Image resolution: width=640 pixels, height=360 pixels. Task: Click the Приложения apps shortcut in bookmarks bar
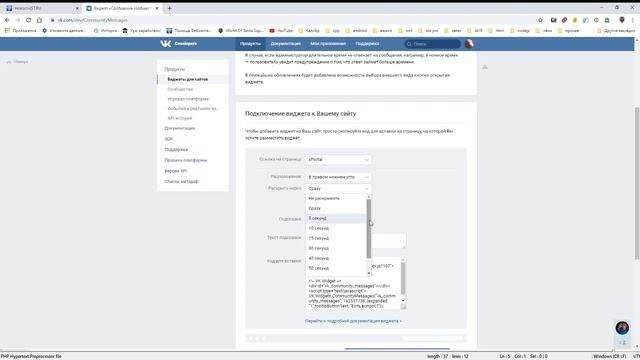click(20, 31)
